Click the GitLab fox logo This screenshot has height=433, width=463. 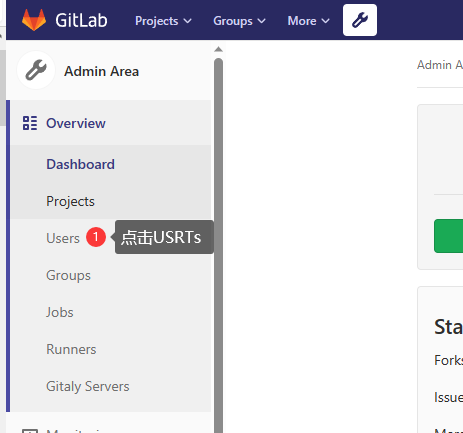34,20
